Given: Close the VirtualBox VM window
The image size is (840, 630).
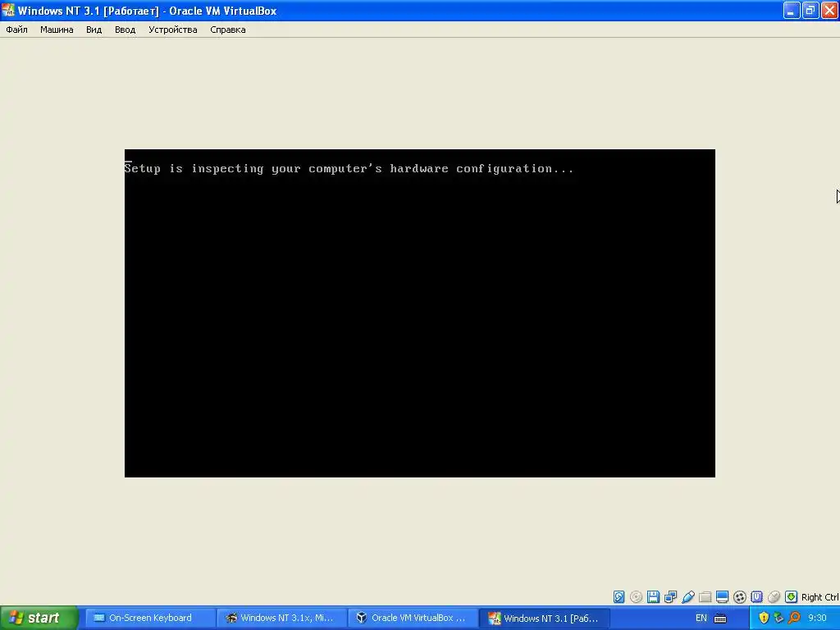Looking at the screenshot, I should coord(830,10).
